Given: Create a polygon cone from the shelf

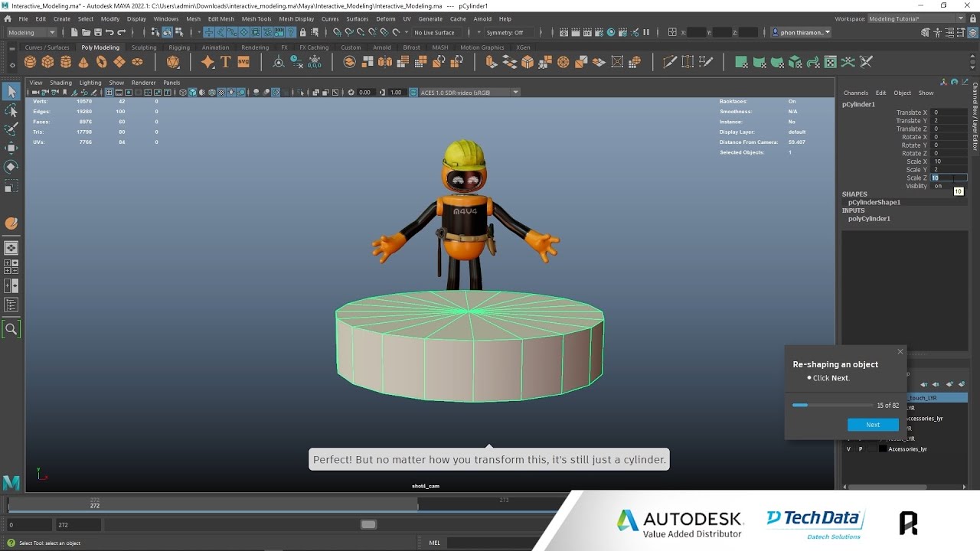Looking at the screenshot, I should (x=83, y=62).
